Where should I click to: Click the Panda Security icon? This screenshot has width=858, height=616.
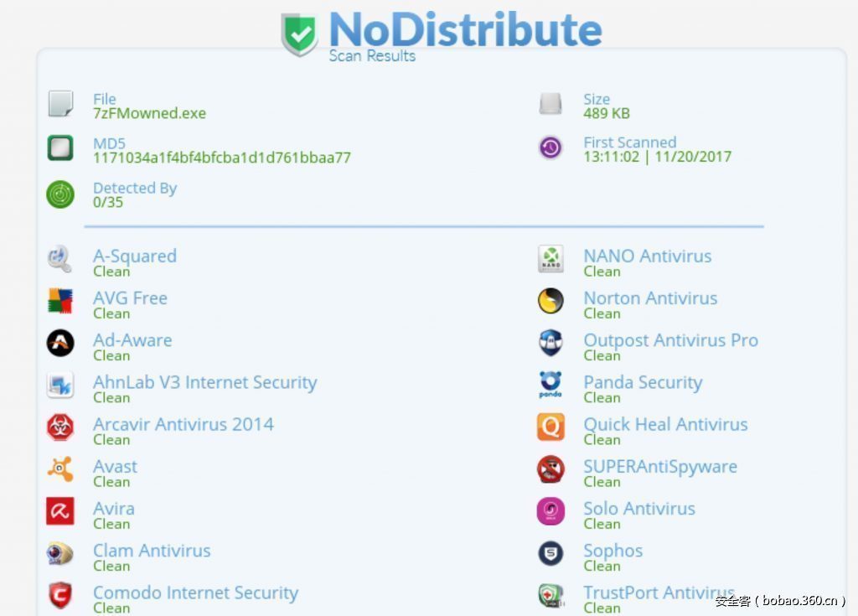tap(550, 385)
